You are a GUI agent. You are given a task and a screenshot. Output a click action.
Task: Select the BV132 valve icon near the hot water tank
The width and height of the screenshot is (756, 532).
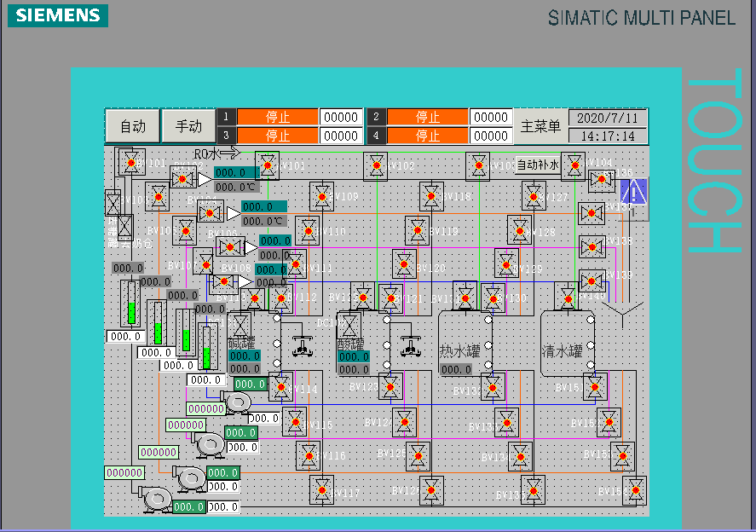[491, 388]
